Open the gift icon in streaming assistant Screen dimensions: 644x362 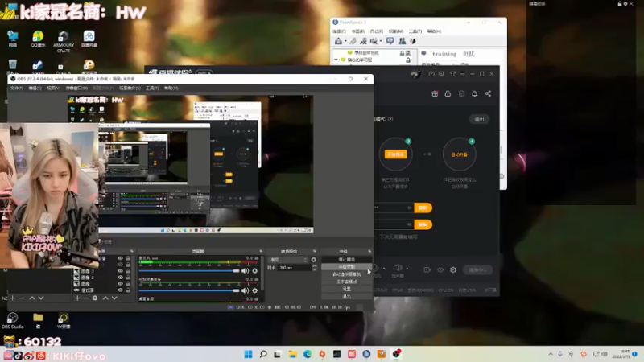(x=435, y=93)
